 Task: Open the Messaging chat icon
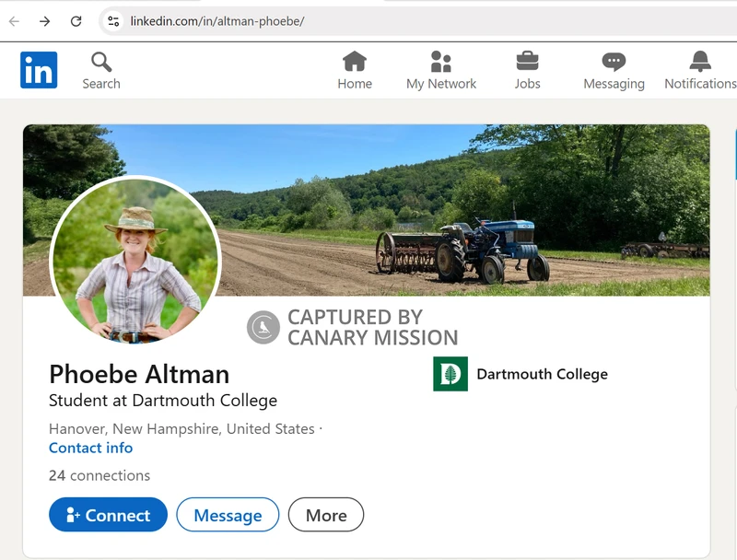pos(614,62)
